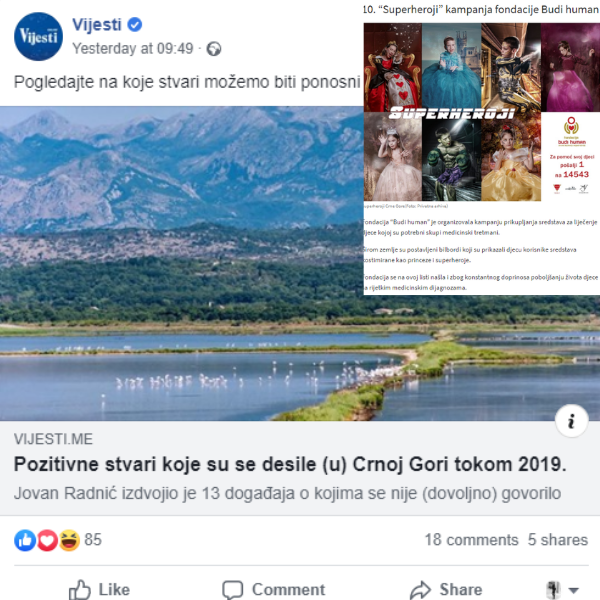
Task: Click the red heart Love reaction icon
Action: point(47,540)
